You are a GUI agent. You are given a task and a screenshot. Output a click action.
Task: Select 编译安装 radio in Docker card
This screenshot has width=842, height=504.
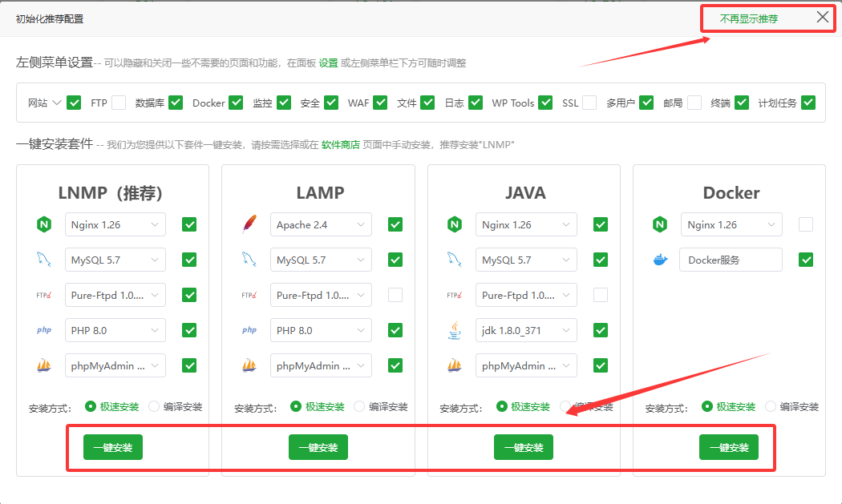771,406
